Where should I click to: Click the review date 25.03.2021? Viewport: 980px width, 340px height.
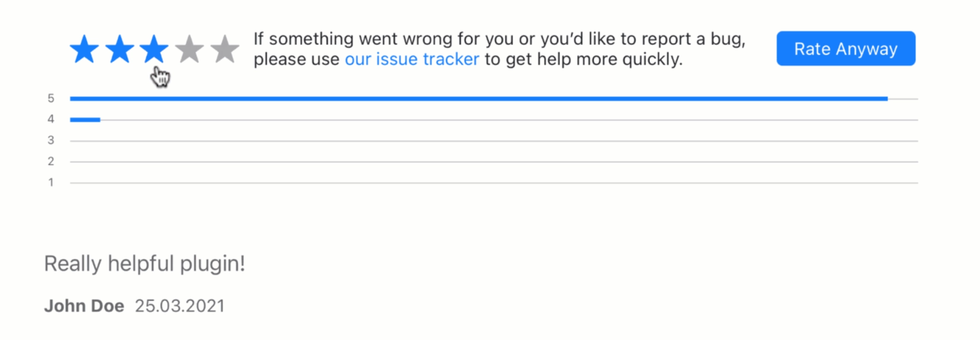pyautogui.click(x=180, y=306)
